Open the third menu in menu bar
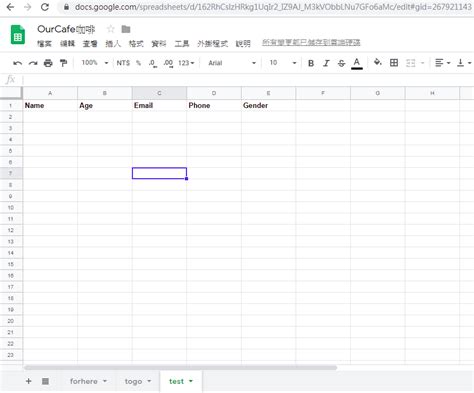This screenshot has height=393, width=474. [x=90, y=44]
